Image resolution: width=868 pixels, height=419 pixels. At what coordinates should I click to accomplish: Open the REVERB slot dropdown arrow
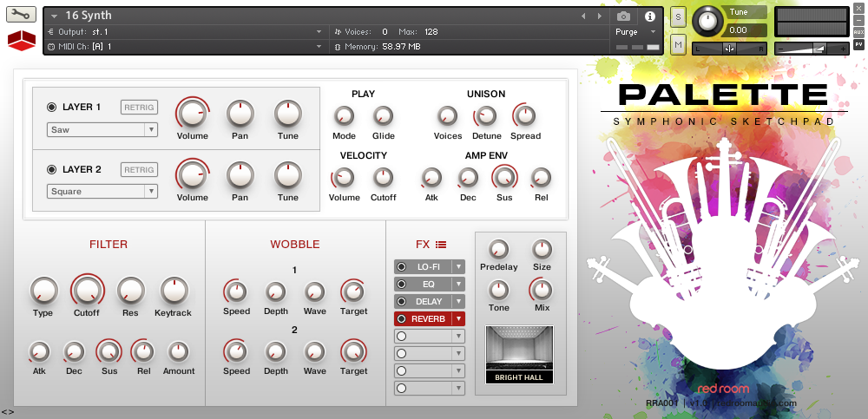coord(458,319)
